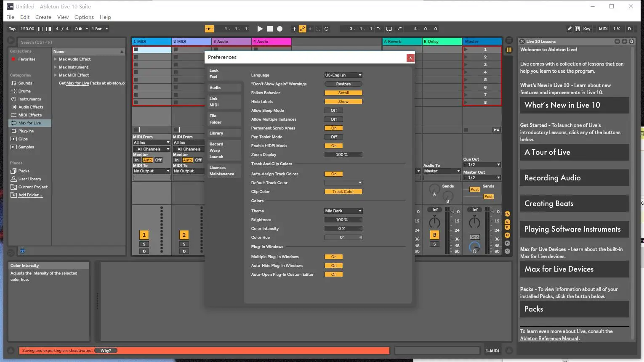Expand Max Audio Effect folder

(x=56, y=59)
